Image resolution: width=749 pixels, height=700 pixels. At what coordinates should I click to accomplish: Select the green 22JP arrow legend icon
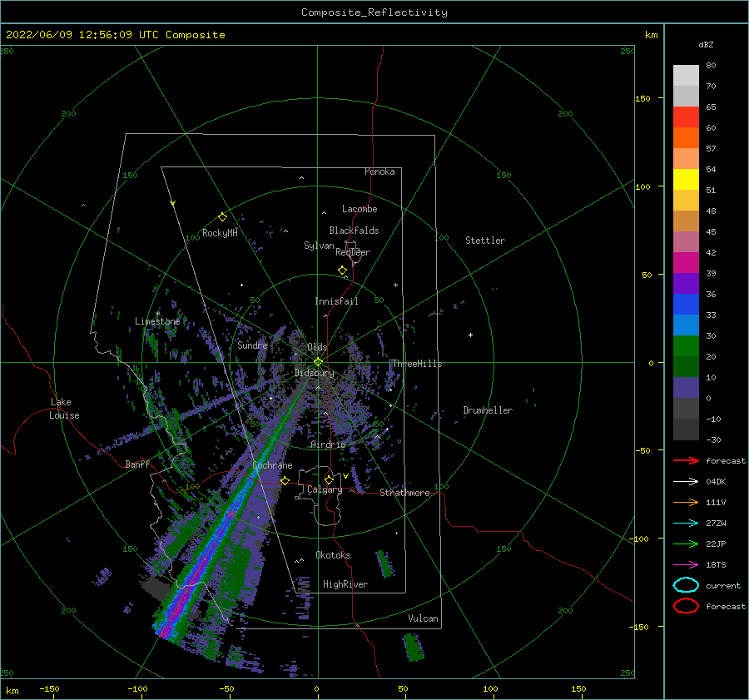click(686, 544)
